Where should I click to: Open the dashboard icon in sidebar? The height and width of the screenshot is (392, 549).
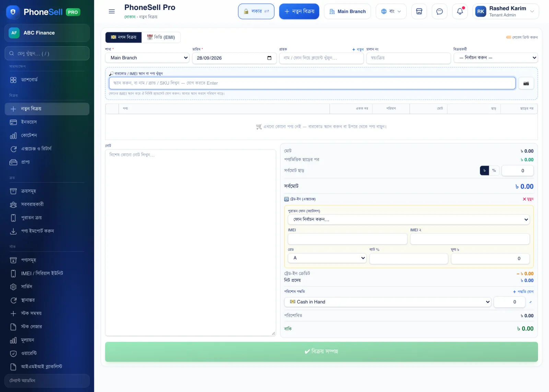coord(13,80)
